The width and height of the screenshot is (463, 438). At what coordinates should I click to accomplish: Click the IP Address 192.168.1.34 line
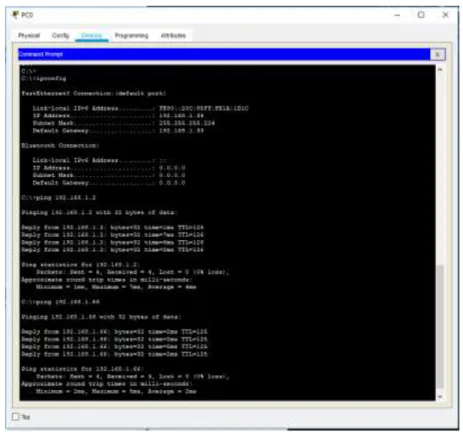point(118,116)
